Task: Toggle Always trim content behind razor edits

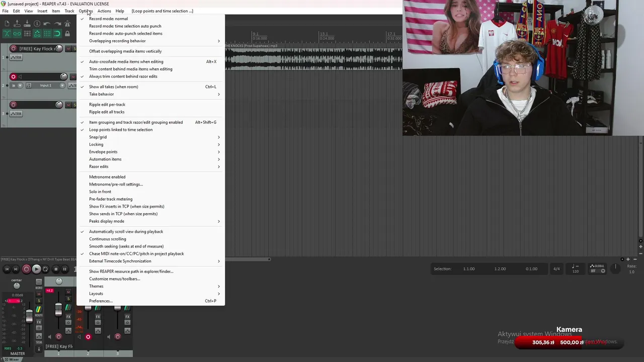Action: click(151, 76)
